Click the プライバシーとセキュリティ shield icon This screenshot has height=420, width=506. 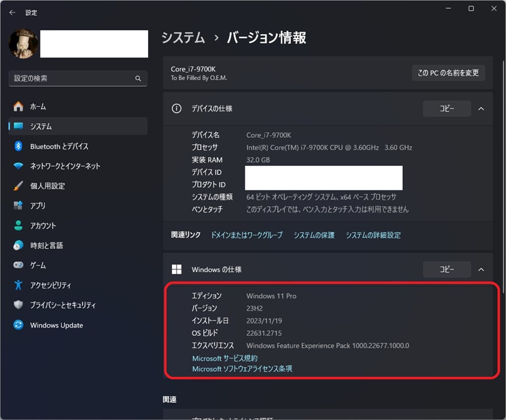18,305
